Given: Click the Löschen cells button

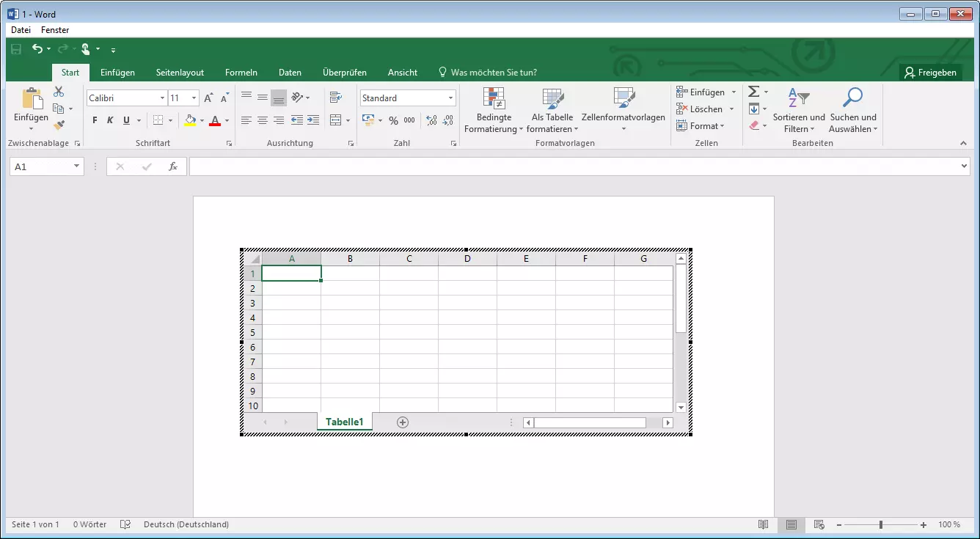Looking at the screenshot, I should pos(705,109).
